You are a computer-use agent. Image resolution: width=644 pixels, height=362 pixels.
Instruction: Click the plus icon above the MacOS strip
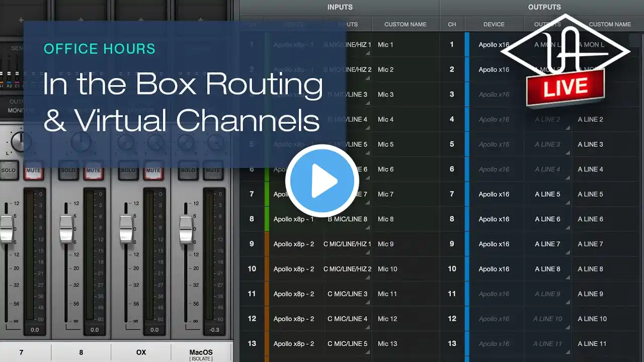click(201, 21)
